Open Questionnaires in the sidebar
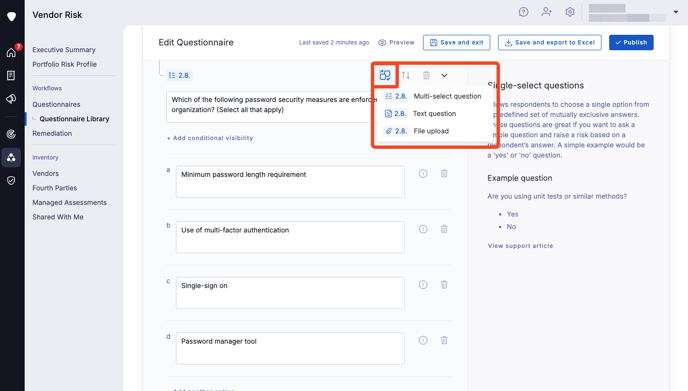Screen dimensions: 688x391 click(56, 104)
